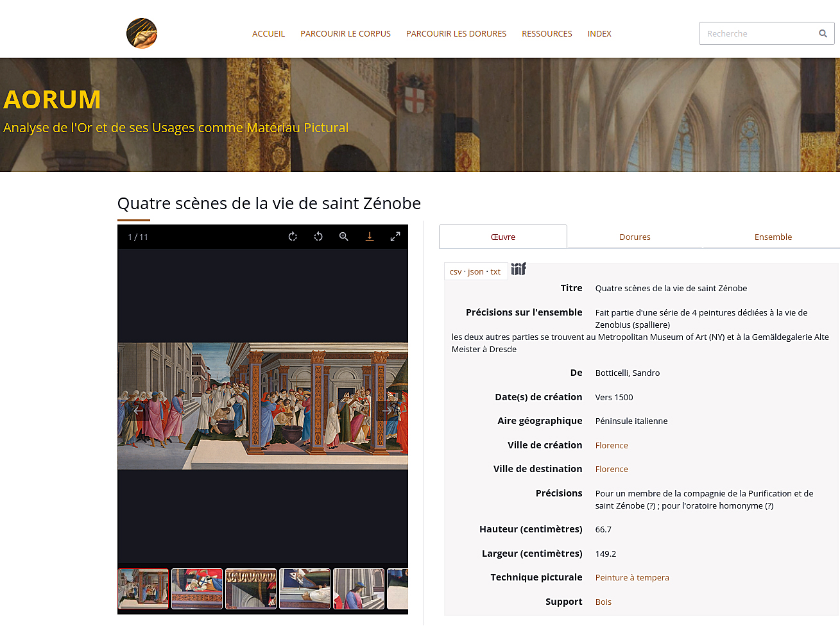Select the first thumbnail of the full painting
840x626 pixels.
tap(144, 589)
